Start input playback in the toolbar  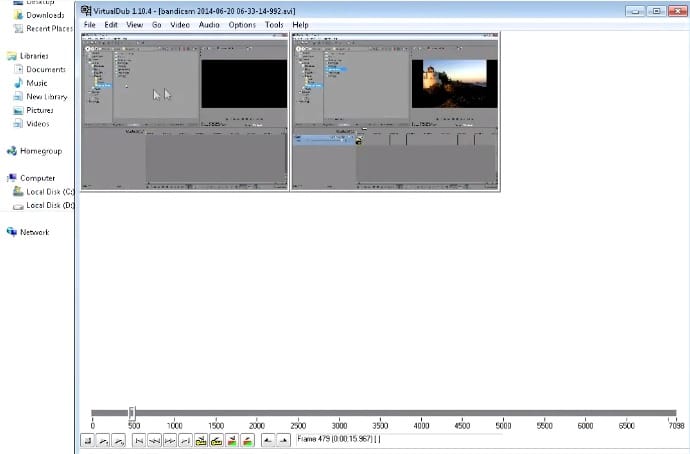pyautogui.click(x=103, y=440)
